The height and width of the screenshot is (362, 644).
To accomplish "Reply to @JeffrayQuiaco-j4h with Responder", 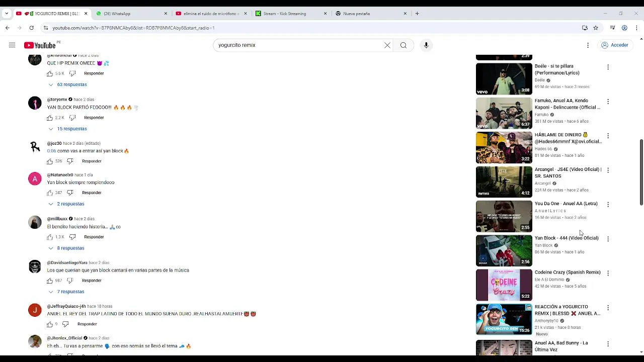I will coord(87,324).
